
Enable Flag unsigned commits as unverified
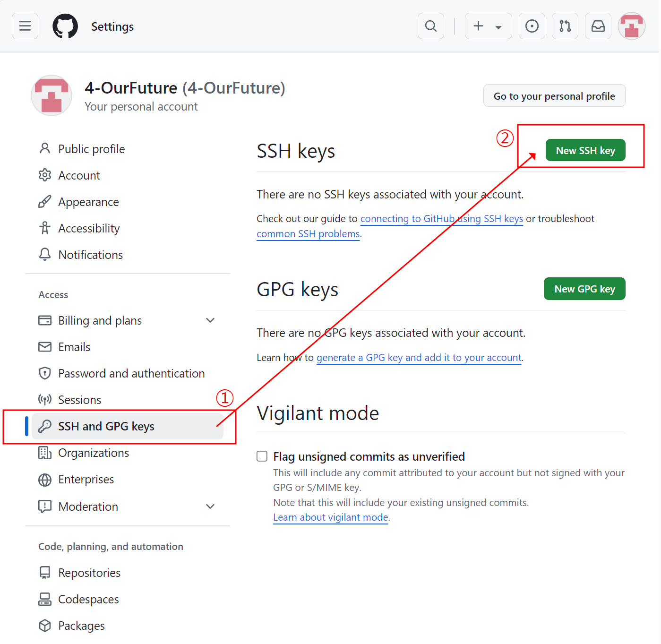[x=262, y=456]
